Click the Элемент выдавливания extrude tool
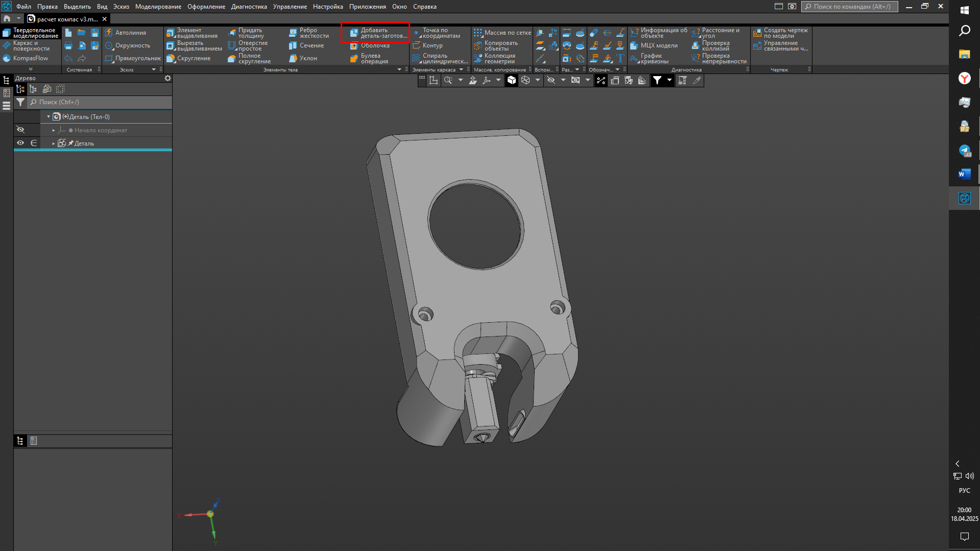The width and height of the screenshot is (980, 551). click(x=192, y=33)
